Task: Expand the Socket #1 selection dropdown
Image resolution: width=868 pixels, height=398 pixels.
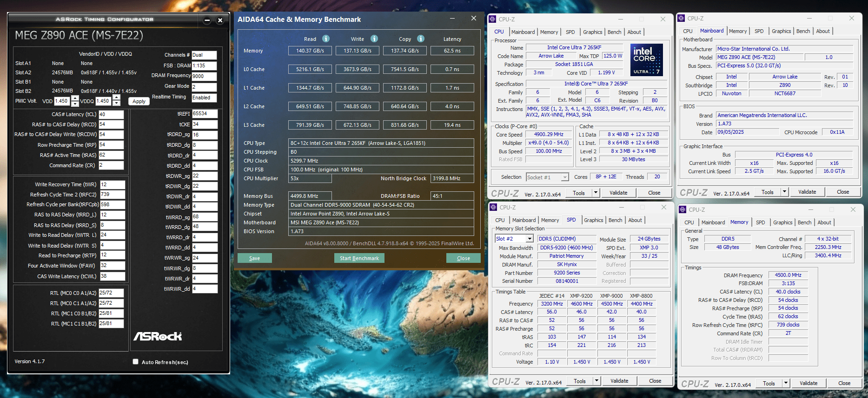Action: coord(564,177)
